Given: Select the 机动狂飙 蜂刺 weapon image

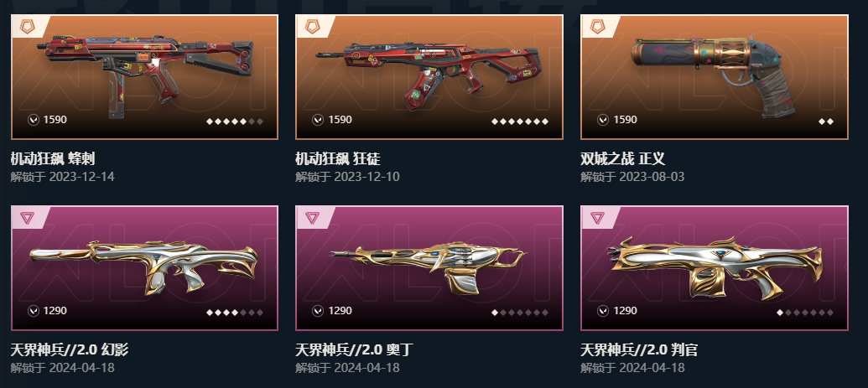Looking at the screenshot, I should (145, 75).
